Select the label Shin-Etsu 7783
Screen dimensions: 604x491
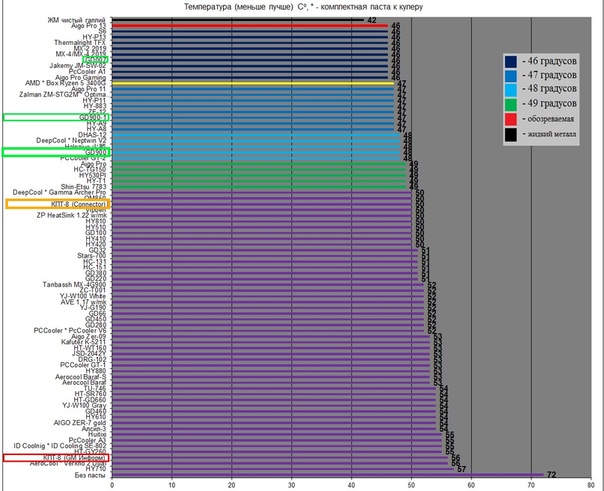[x=83, y=187]
